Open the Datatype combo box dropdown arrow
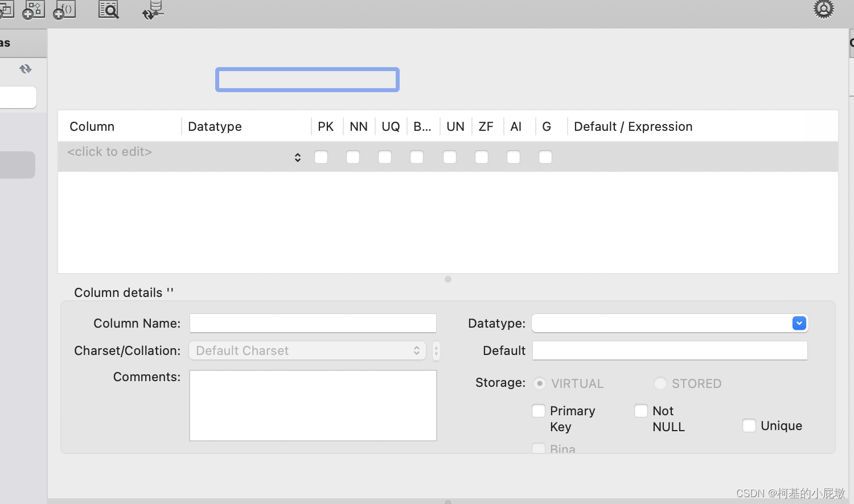Viewport: 854px width, 504px height. 799,323
